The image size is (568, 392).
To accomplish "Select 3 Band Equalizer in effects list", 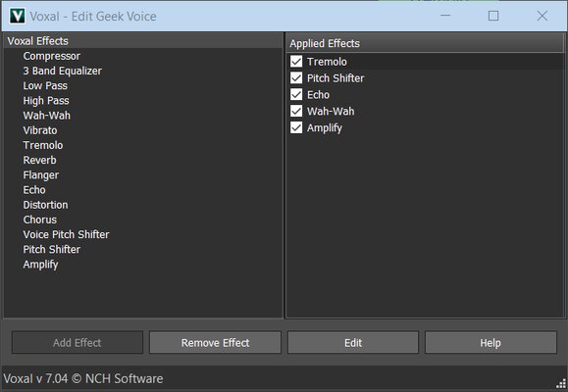I will point(63,71).
